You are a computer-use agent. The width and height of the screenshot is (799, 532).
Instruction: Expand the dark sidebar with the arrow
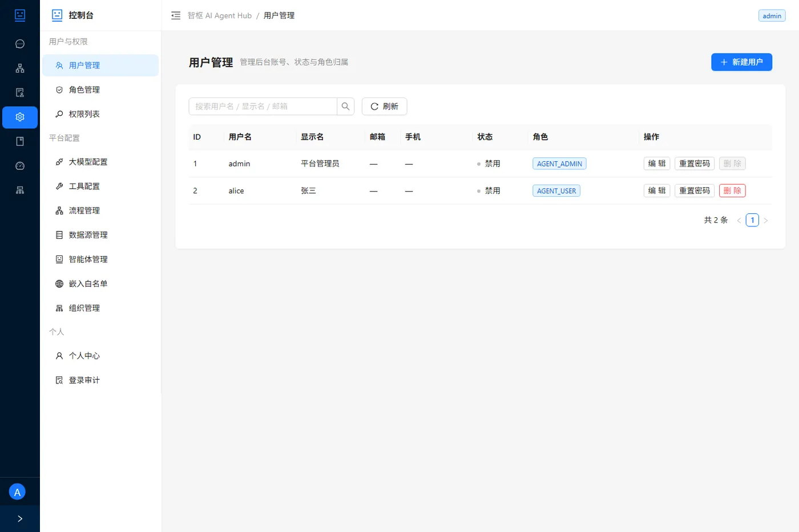(20, 519)
